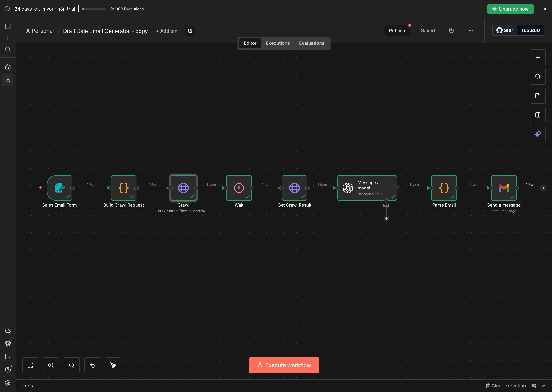Toggle the left navigation sidebar panel
This screenshot has height=392, width=552.
[x=8, y=27]
